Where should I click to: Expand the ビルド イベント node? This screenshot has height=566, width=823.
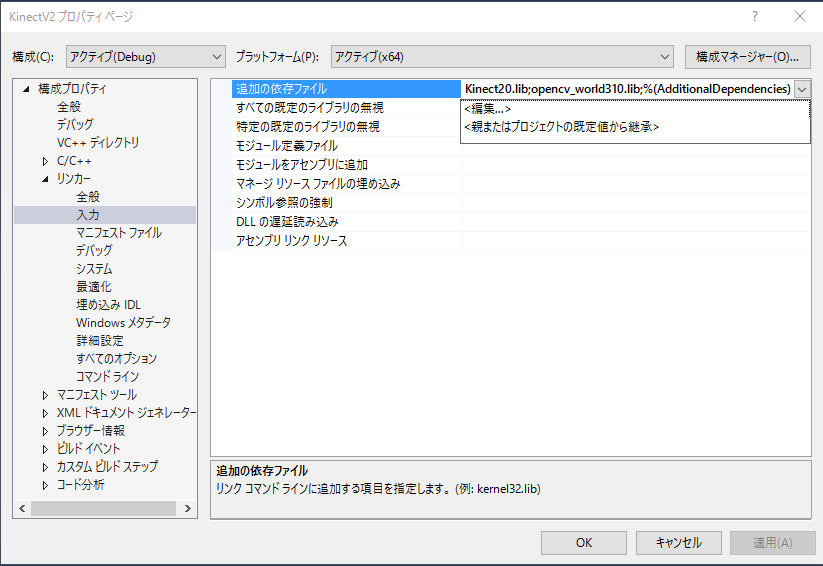pyautogui.click(x=45, y=449)
